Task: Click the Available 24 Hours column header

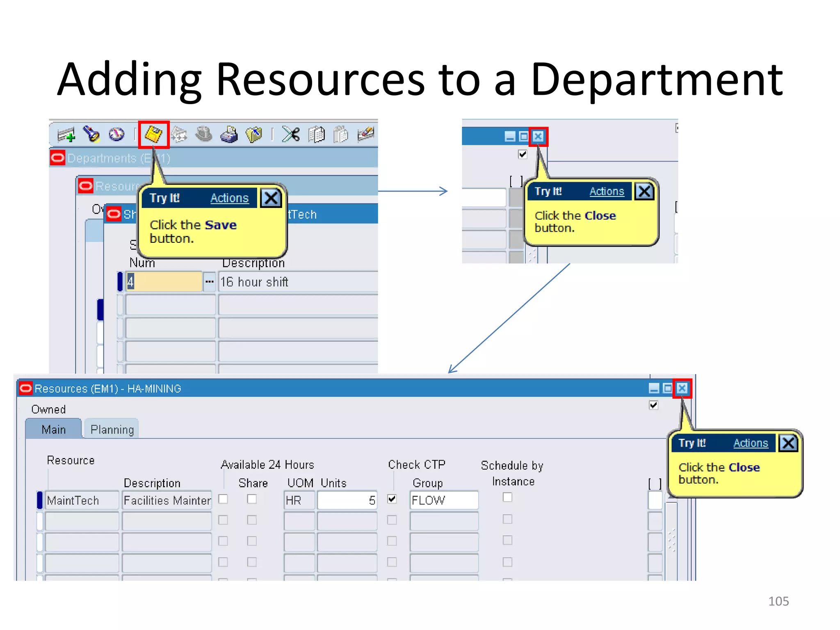Action: (x=267, y=465)
